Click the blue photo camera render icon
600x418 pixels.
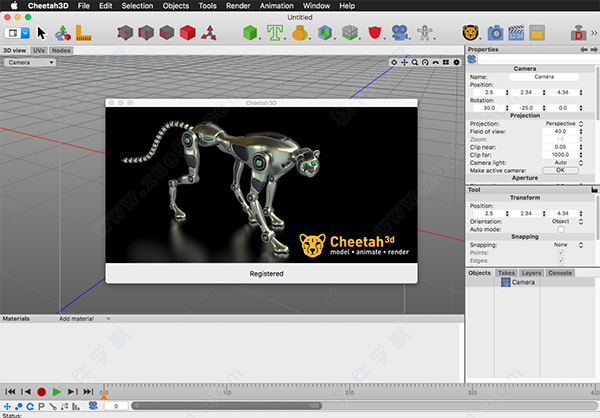[495, 33]
